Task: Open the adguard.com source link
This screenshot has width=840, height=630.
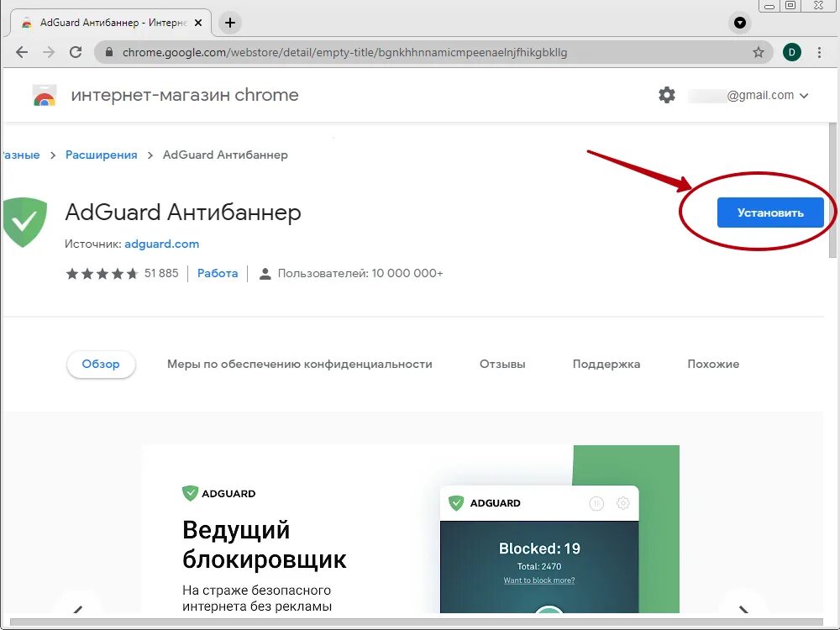Action: [162, 244]
